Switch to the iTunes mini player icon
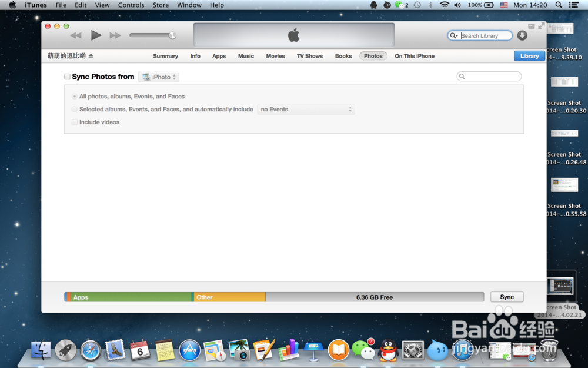Screen dimensions: 588x368 pos(531,26)
